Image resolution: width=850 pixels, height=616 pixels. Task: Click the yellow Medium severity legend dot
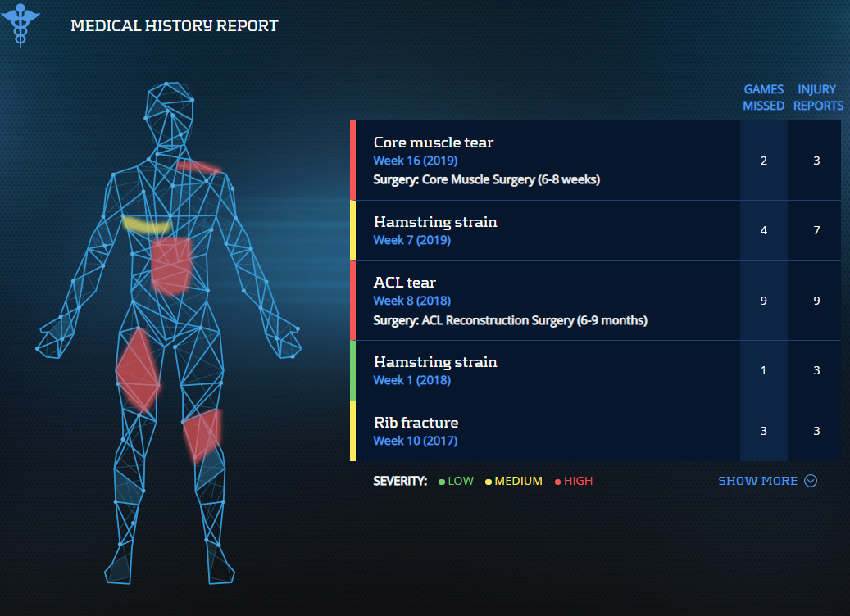click(489, 482)
